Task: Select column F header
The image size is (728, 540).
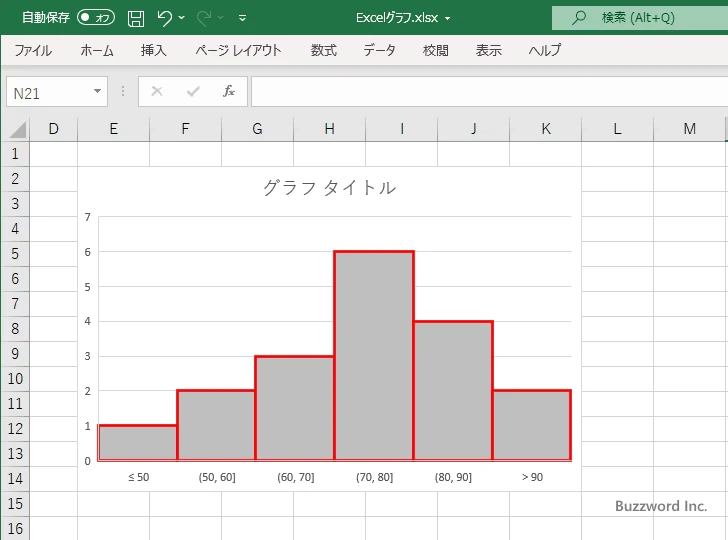Action: pos(185,129)
